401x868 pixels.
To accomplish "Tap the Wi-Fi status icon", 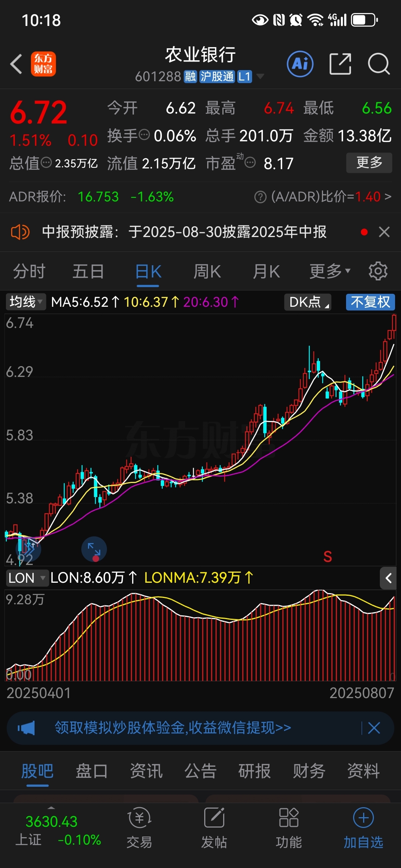I will tap(316, 20).
